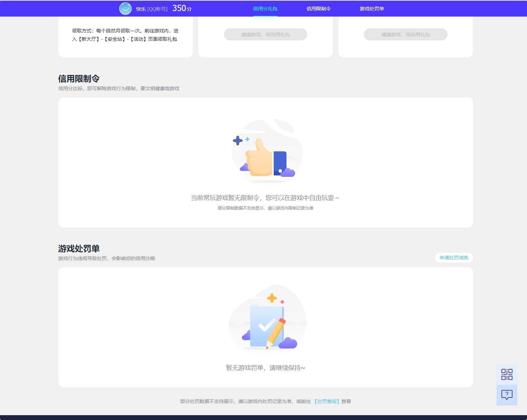The width and height of the screenshot is (527, 420).
Task: Click the blue smiley user avatar
Action: coord(125,9)
